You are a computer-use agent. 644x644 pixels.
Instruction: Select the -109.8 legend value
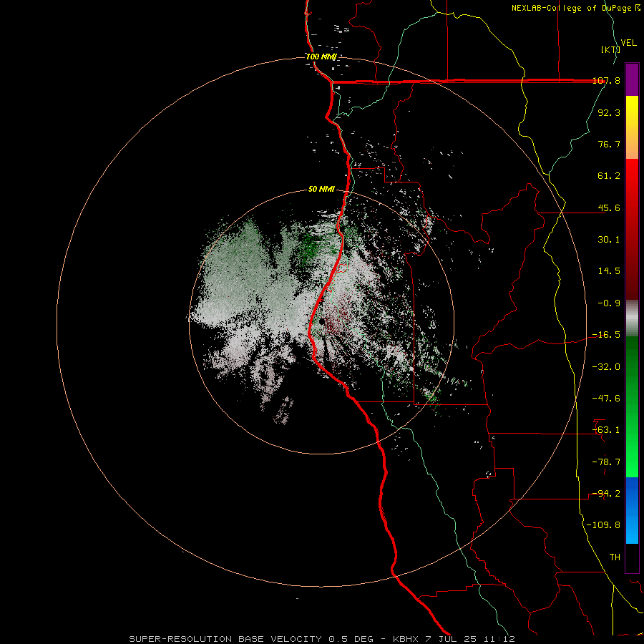pyautogui.click(x=603, y=525)
